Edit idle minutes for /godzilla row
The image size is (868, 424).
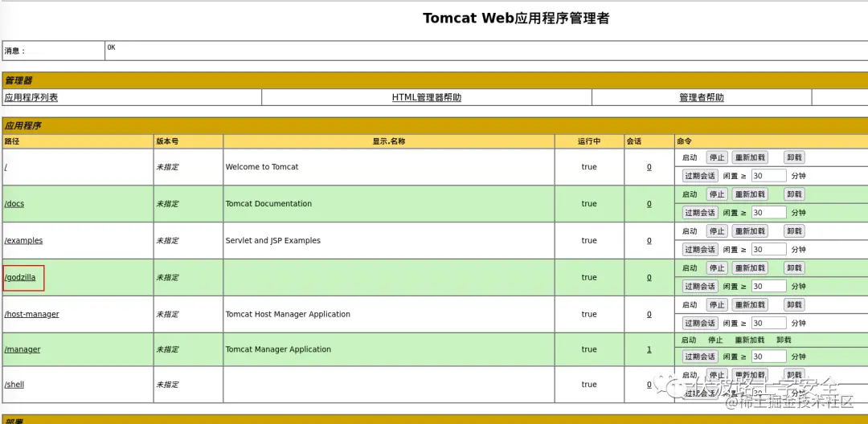769,287
